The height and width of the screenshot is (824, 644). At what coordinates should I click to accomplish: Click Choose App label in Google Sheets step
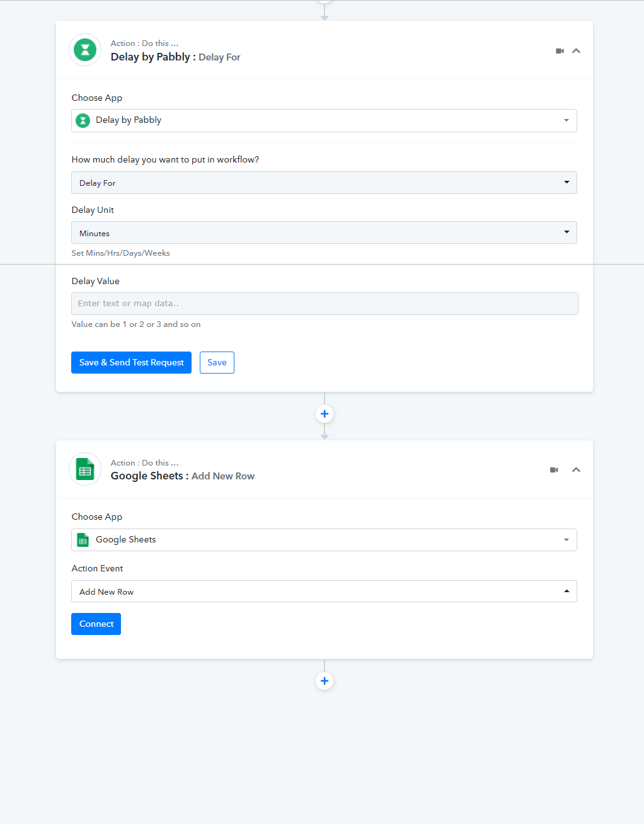pos(96,517)
